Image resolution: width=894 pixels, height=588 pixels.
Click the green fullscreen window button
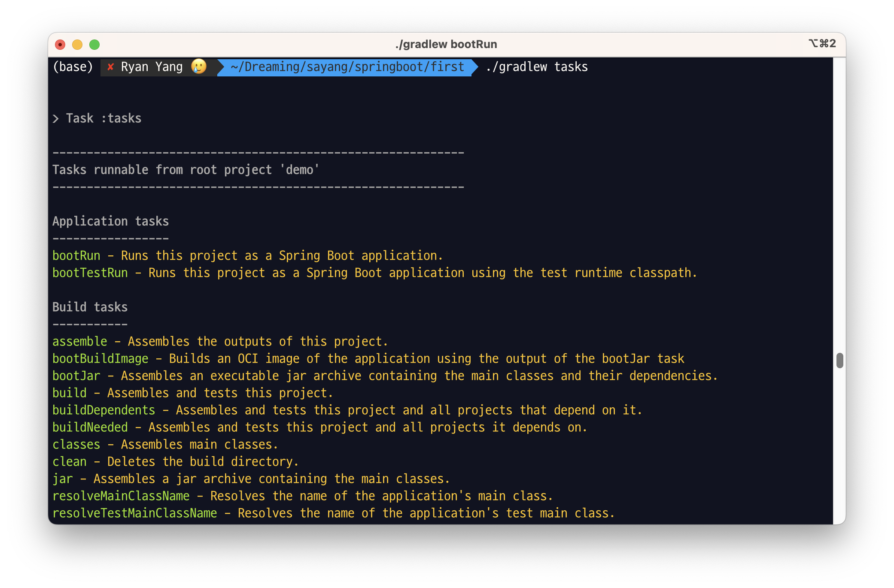click(x=94, y=45)
